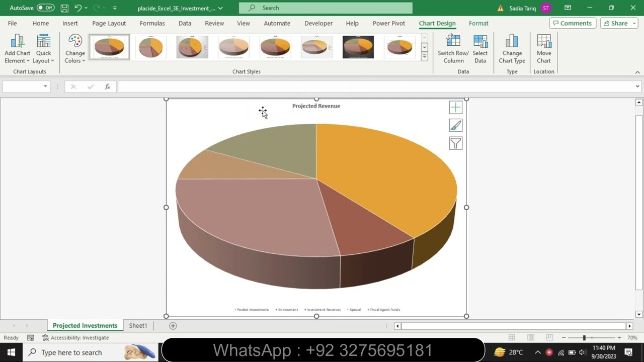644x362 pixels.
Task: Click the Select Data icon
Action: (480, 49)
